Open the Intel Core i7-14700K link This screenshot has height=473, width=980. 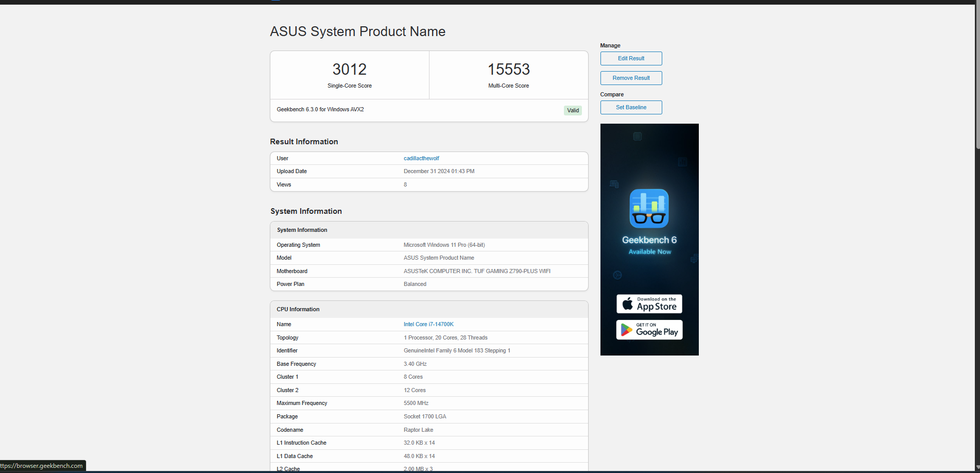coord(428,324)
